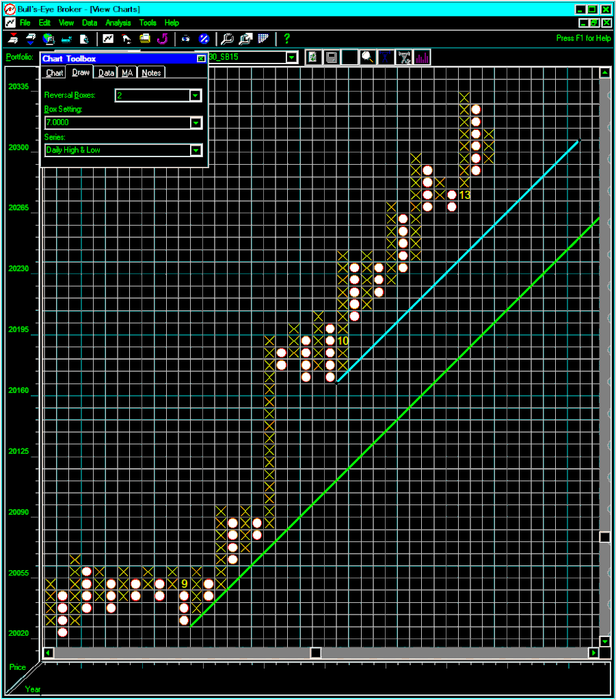Switch to the Chart tab in toolbox
616x700 pixels.
55,72
